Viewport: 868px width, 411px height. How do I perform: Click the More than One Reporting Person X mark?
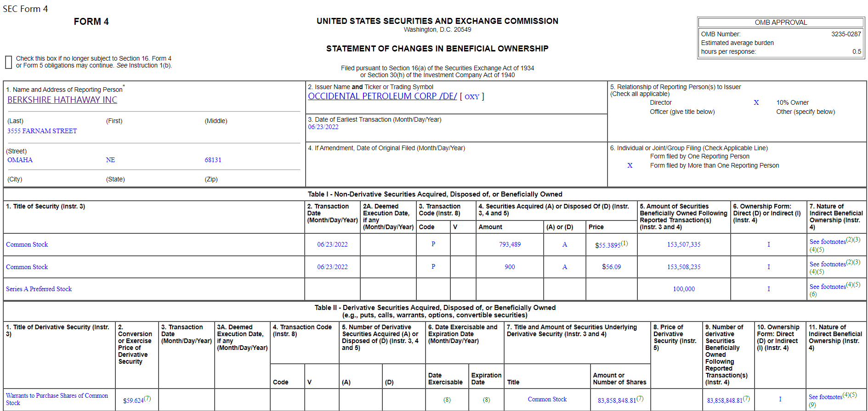point(630,165)
